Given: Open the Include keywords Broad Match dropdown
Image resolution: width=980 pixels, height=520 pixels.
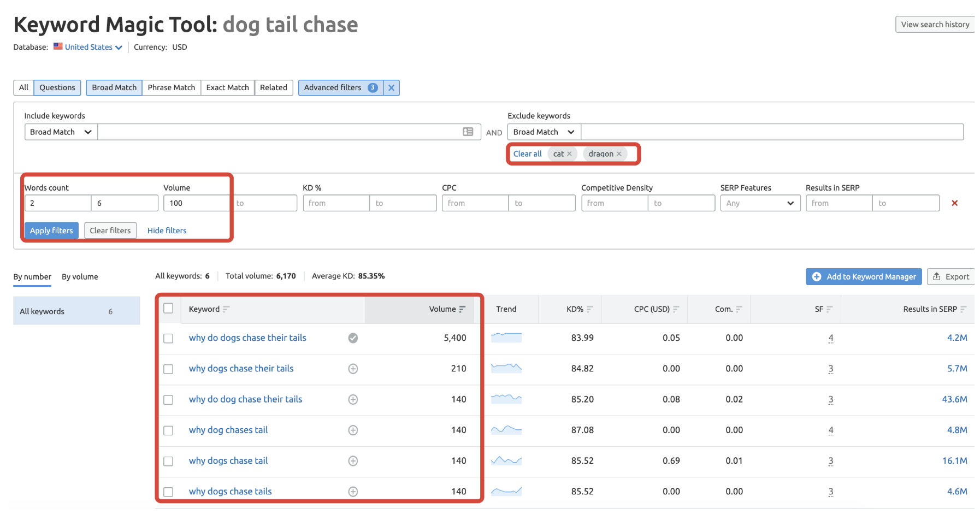Looking at the screenshot, I should 60,132.
